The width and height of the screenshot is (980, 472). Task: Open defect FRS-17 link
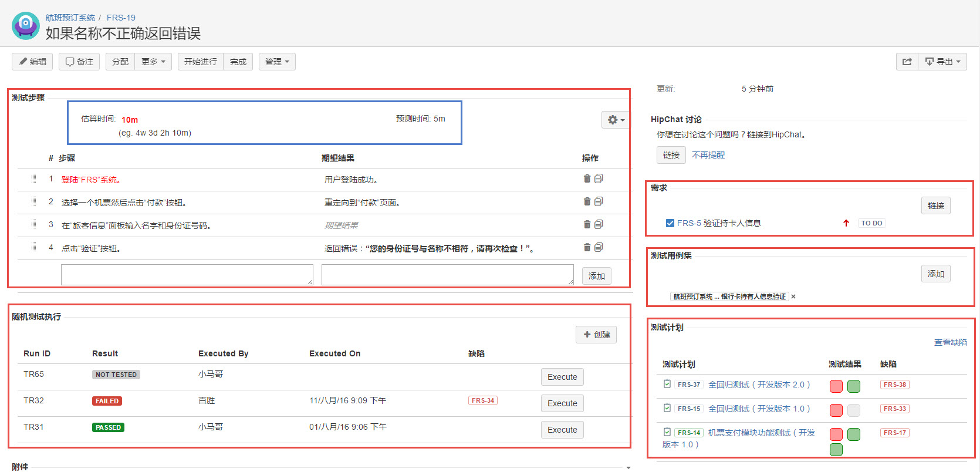pyautogui.click(x=895, y=433)
